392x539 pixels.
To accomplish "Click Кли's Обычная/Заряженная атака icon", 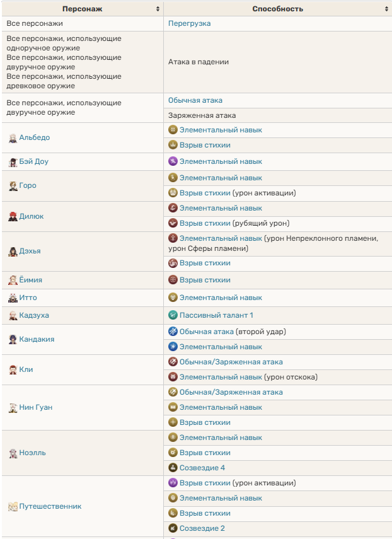I will (x=173, y=362).
